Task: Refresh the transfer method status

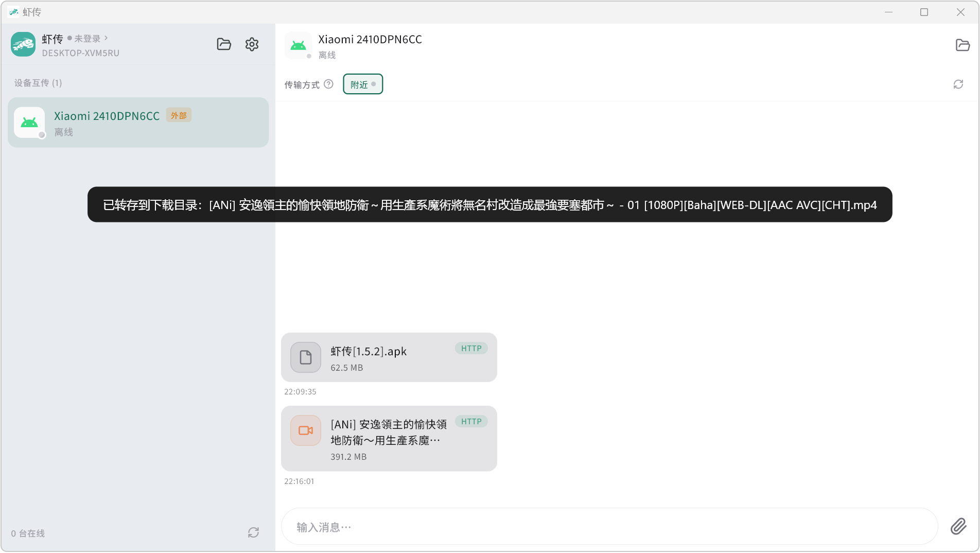Action: 958,84
